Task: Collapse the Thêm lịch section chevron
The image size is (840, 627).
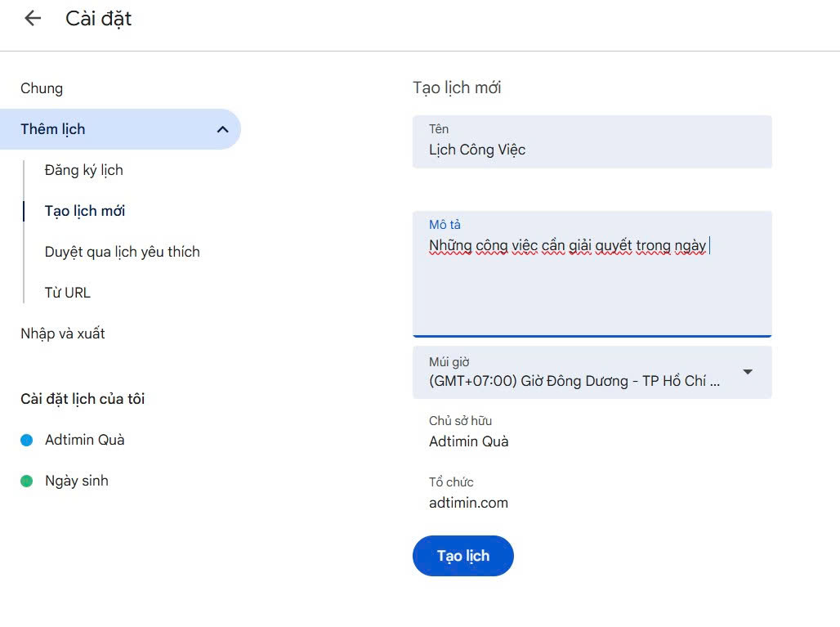Action: [x=222, y=129]
